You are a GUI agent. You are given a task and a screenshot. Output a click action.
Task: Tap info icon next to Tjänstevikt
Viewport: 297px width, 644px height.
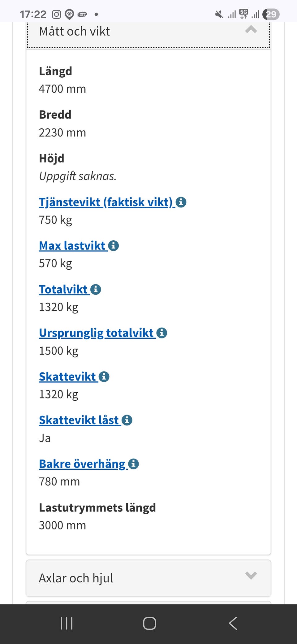(181, 202)
